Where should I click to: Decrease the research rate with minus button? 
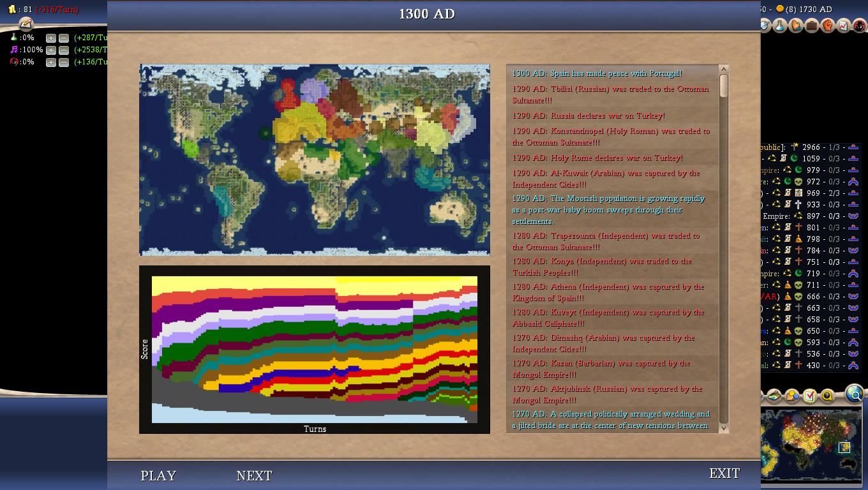[63, 38]
